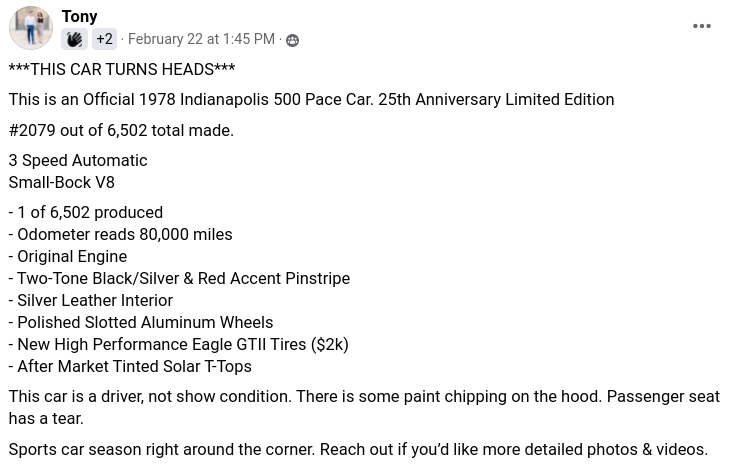
Task: Click the 3 Speed Automatic line
Action: 78,161
